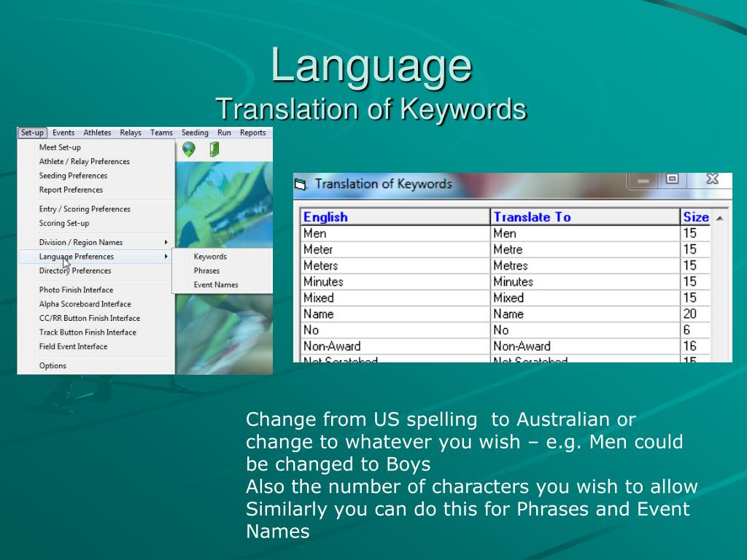Expand the Language Preferences submenu arrow
Viewport: 747px width, 560px height.
(166, 257)
